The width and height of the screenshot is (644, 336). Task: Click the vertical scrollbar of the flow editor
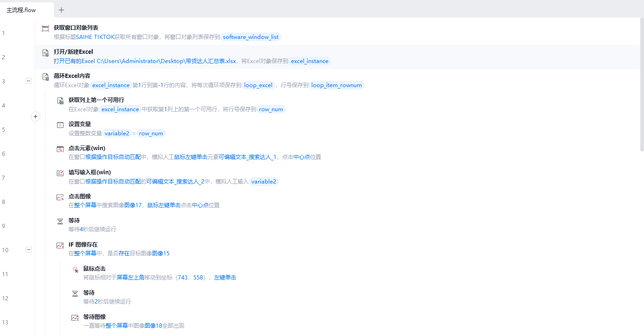point(642,84)
